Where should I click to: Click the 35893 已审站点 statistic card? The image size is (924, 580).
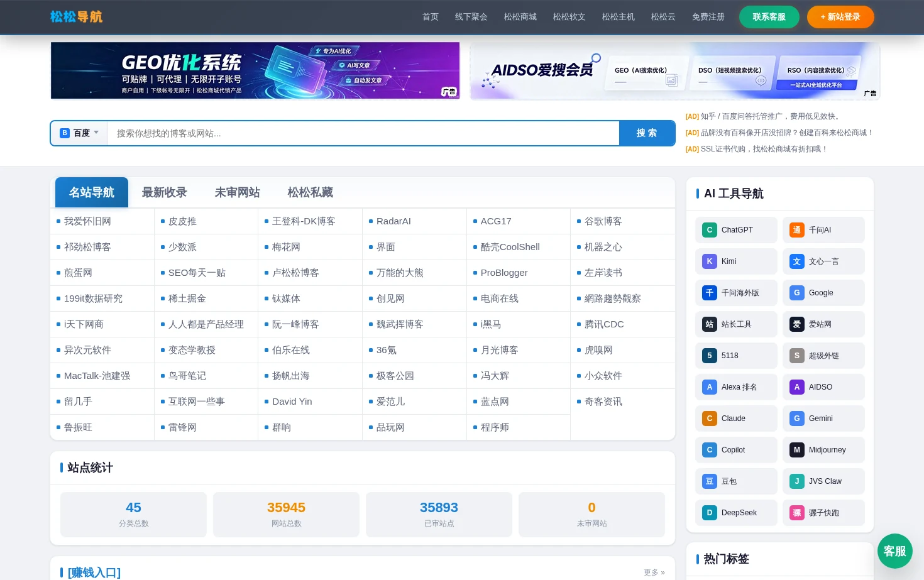439,515
